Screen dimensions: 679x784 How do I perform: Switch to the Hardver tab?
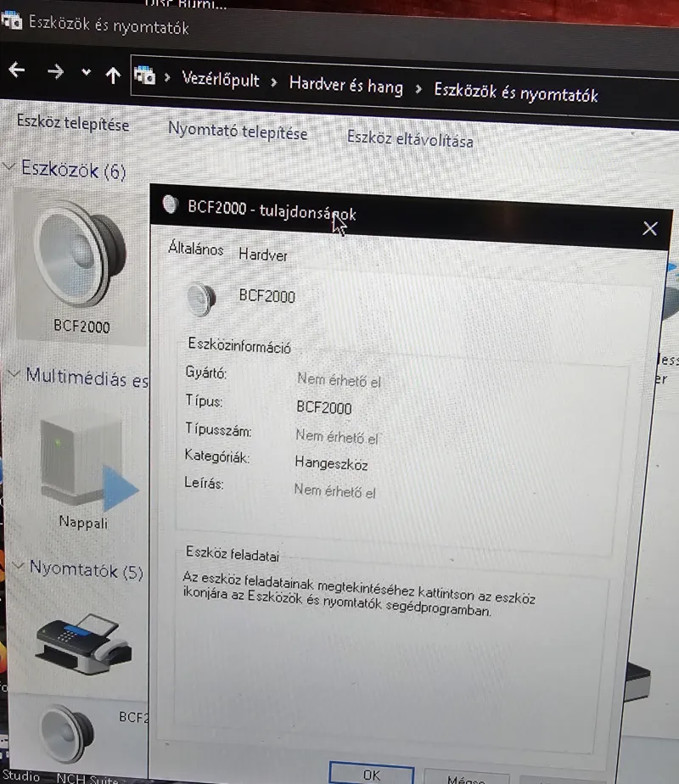263,255
